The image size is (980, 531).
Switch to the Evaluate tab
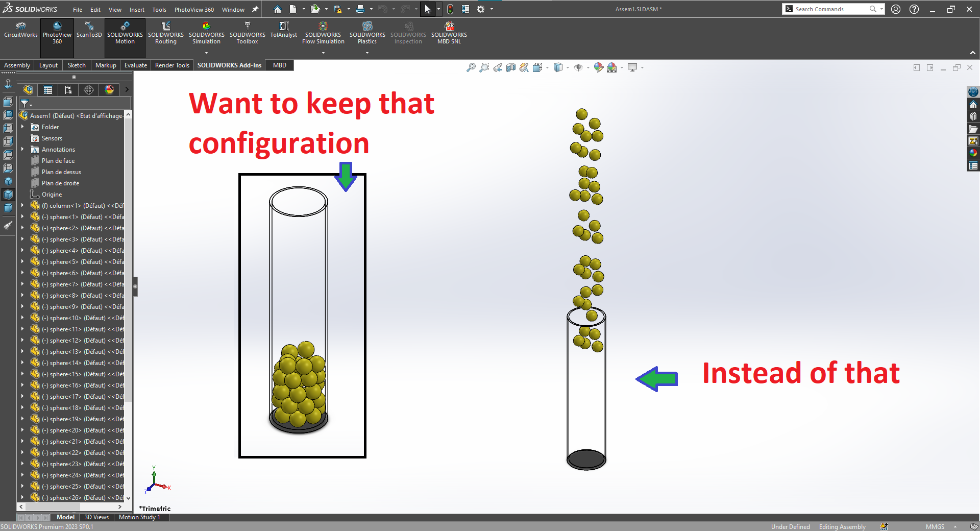tap(135, 65)
